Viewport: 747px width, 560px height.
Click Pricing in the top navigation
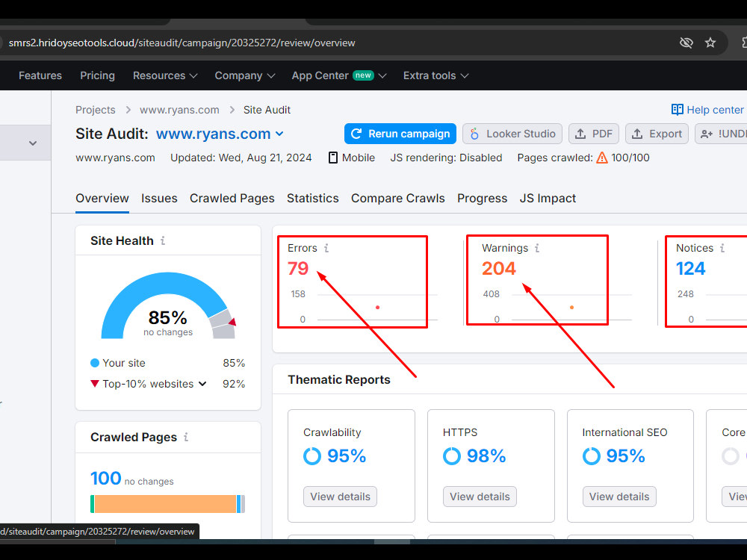click(97, 75)
